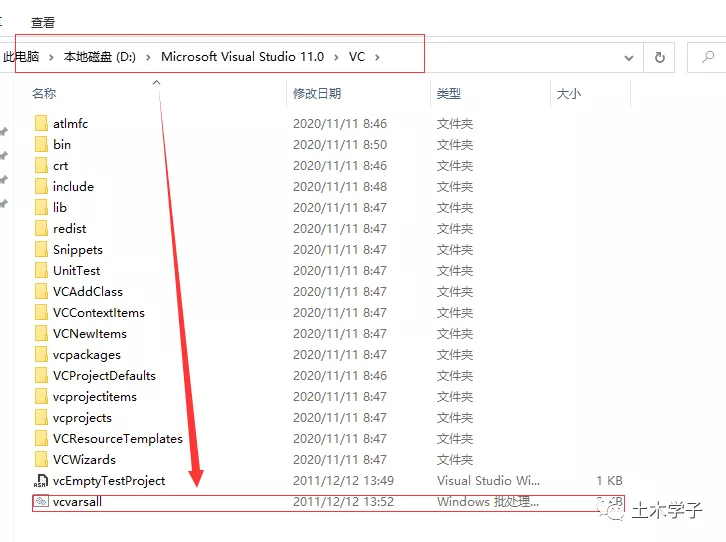Select 此电脑 in the breadcrumb path
Screen dimensions: 726x542
pyautogui.click(x=21, y=56)
